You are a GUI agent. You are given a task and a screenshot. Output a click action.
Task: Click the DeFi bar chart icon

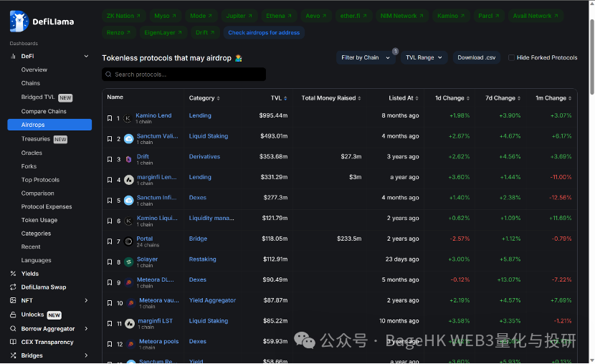(x=14, y=56)
